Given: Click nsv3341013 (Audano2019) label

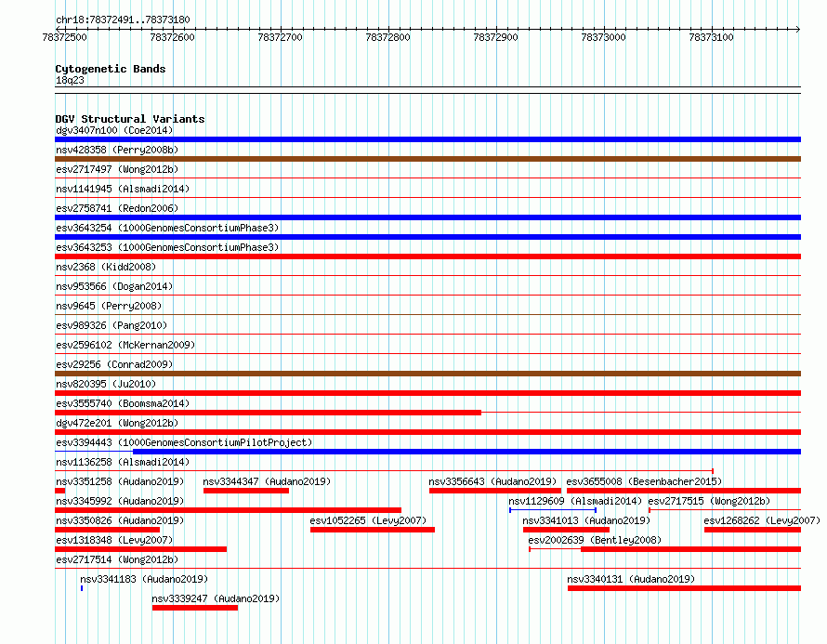Looking at the screenshot, I should 586,520.
